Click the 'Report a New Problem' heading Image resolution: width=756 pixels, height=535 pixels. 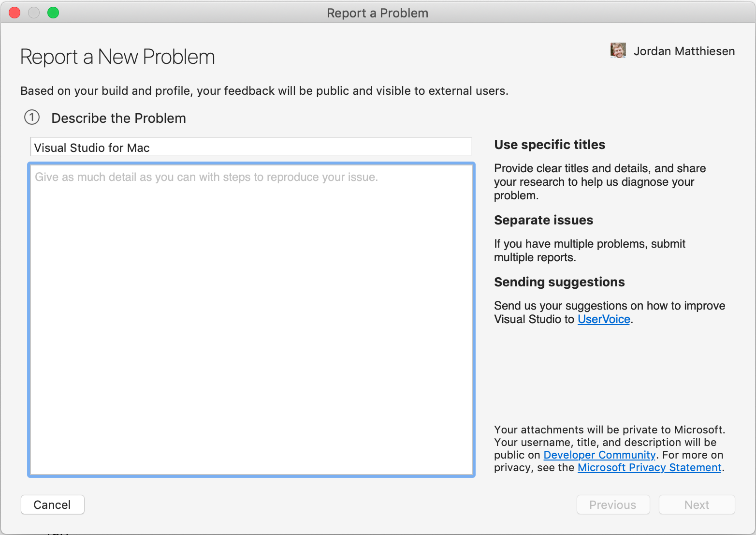[117, 57]
